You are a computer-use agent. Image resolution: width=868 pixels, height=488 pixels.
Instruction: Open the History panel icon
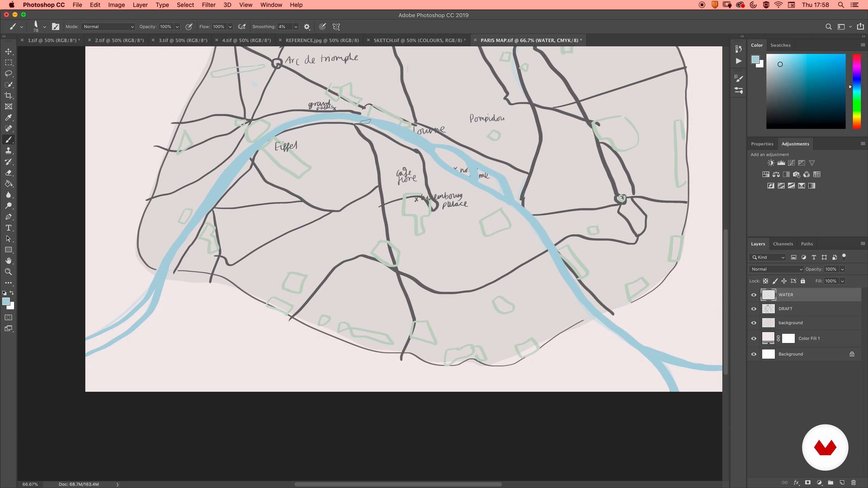pos(738,49)
